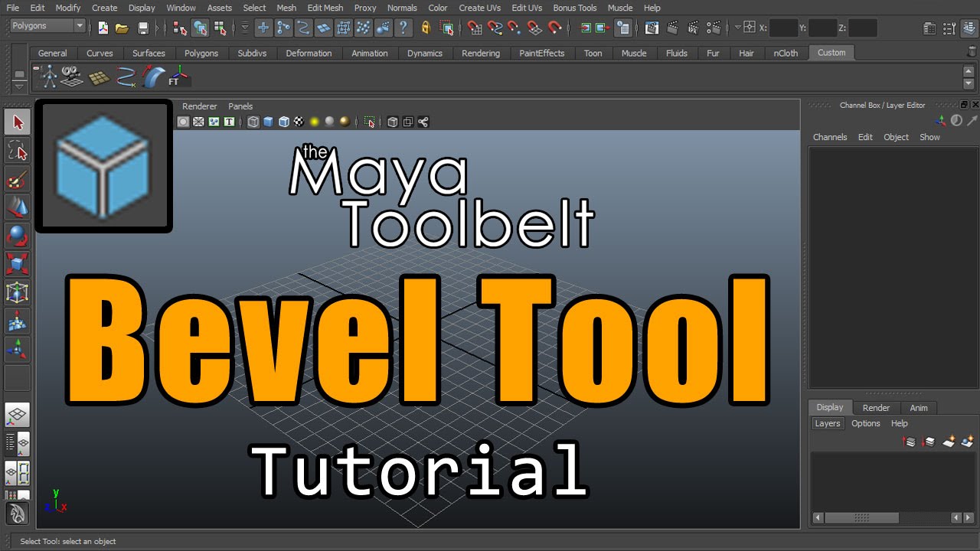
Task: Activate the Lasso select tool
Action: (18, 151)
